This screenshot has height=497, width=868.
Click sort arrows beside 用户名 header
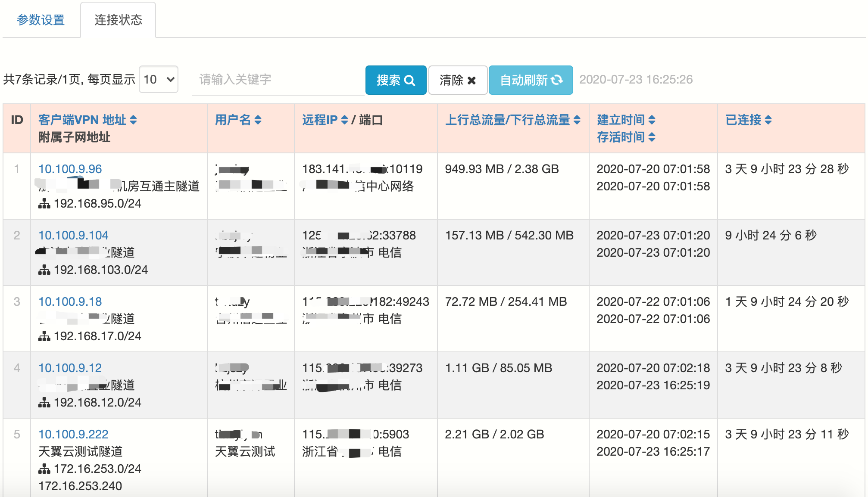[258, 120]
